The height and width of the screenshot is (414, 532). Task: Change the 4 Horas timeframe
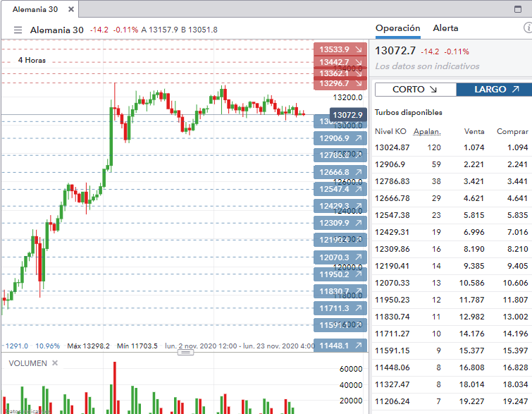coord(32,60)
